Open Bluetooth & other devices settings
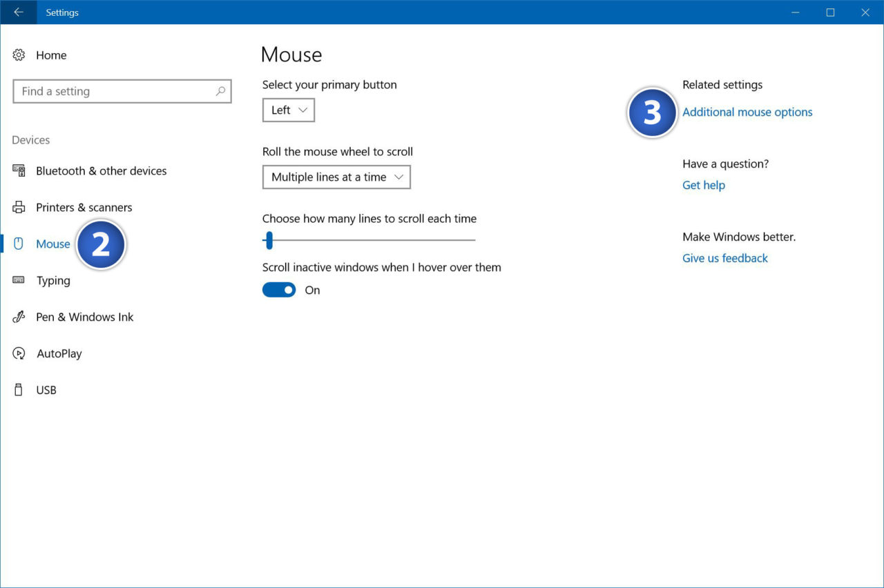The image size is (884, 588). (x=102, y=170)
